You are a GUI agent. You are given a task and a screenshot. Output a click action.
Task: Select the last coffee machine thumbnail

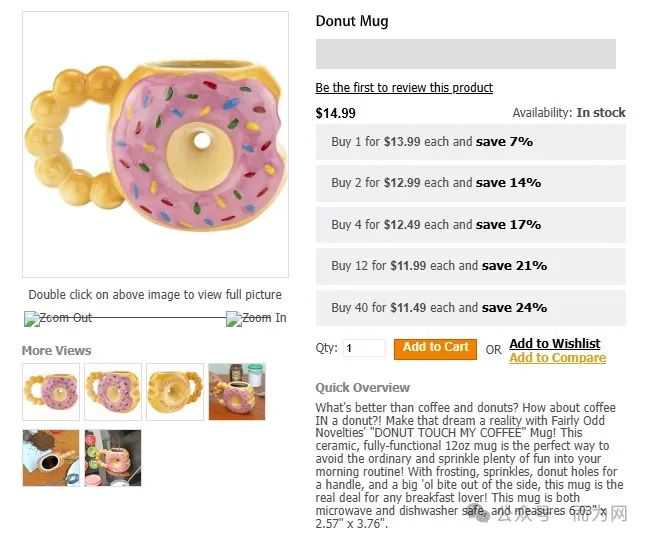[x=113, y=458]
